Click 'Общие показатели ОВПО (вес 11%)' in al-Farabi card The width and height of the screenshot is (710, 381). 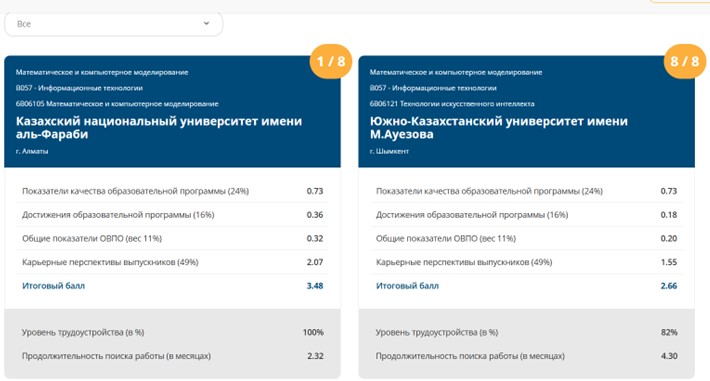point(91,238)
